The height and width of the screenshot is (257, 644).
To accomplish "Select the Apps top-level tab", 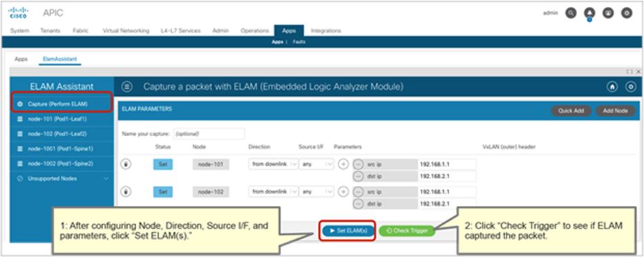I will (289, 31).
